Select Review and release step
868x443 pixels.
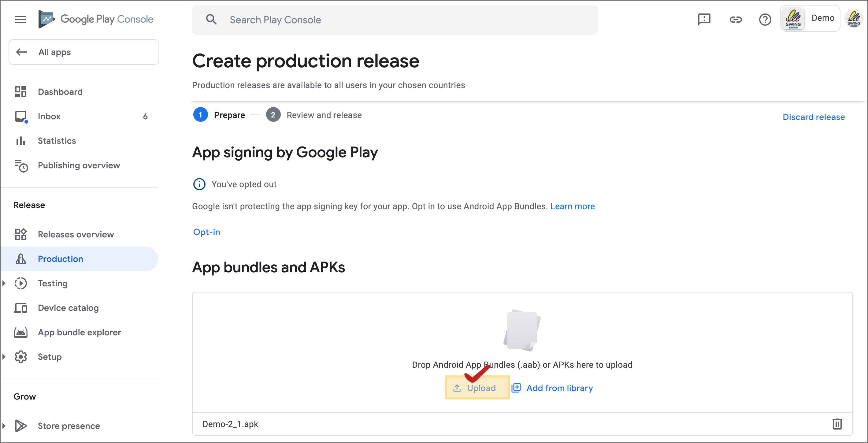tap(314, 115)
